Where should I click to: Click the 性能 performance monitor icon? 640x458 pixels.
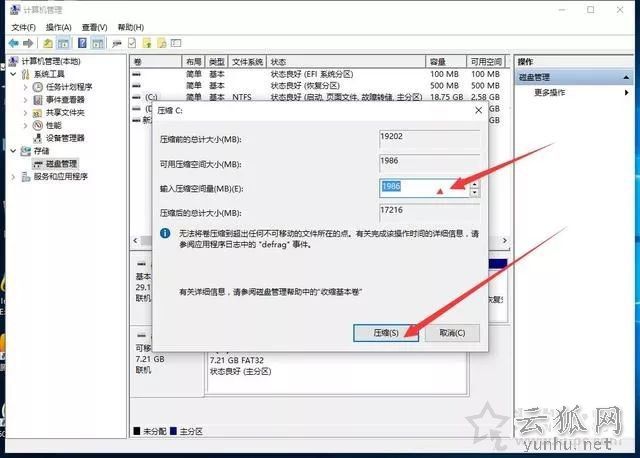[x=38, y=125]
